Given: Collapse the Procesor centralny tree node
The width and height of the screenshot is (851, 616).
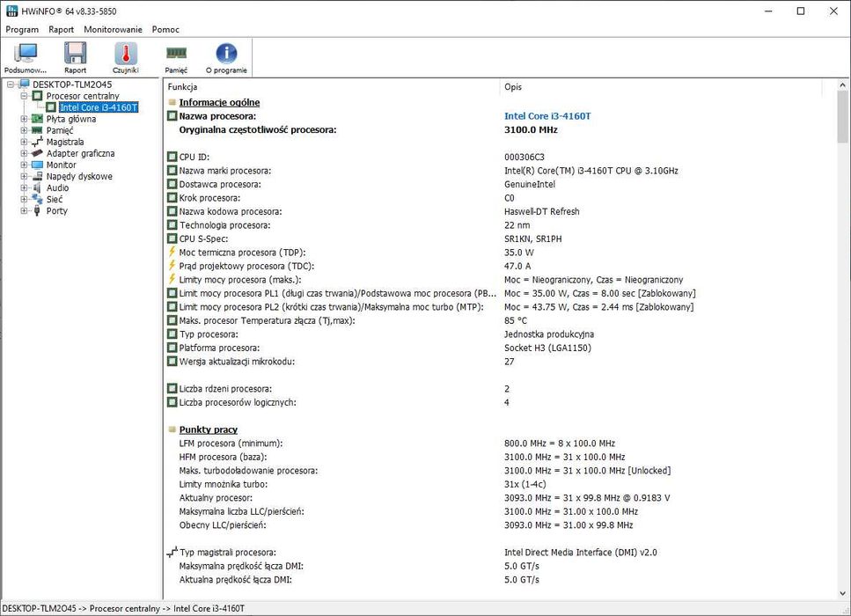Looking at the screenshot, I should [24, 96].
